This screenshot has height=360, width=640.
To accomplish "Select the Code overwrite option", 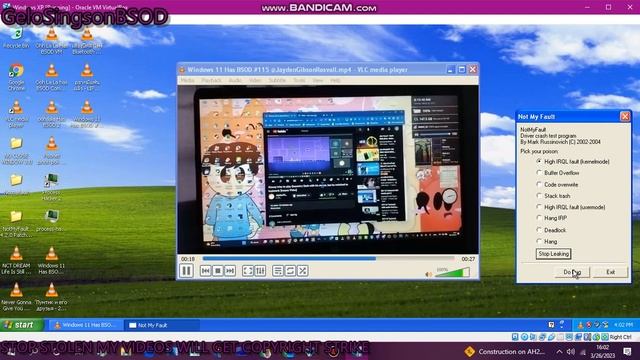I will (557, 184).
